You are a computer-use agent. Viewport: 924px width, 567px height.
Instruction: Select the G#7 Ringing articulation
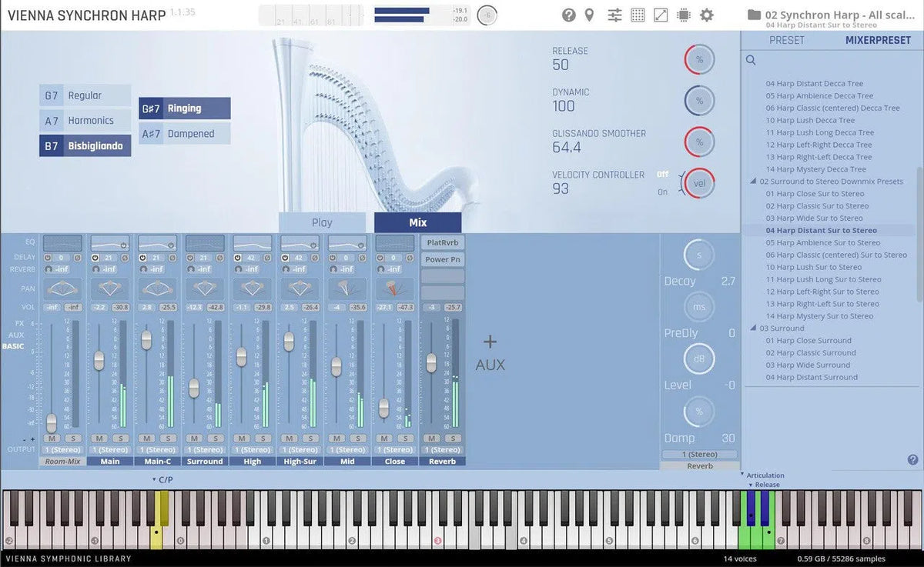coord(184,108)
